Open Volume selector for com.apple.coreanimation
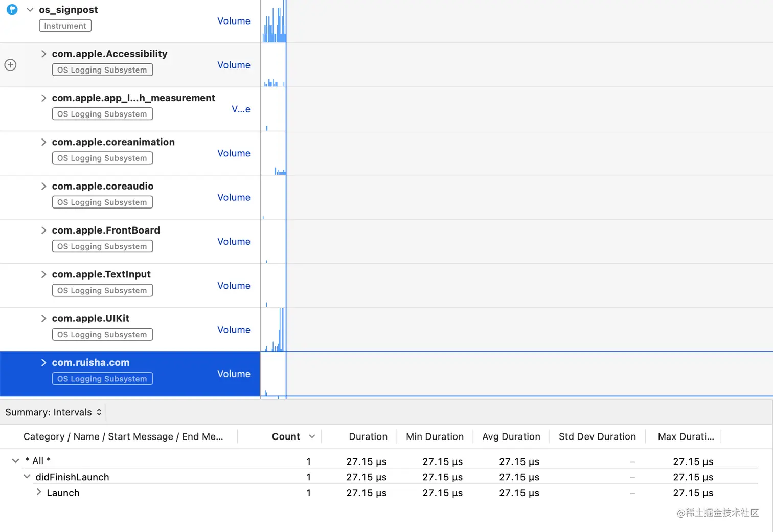The width and height of the screenshot is (773, 532). coord(234,153)
